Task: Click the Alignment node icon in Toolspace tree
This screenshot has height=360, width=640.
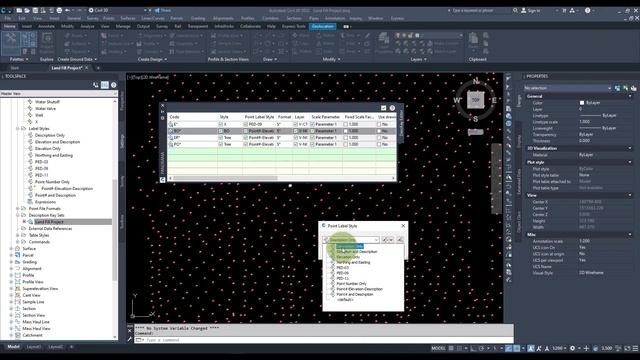Action: pyautogui.click(x=18, y=269)
